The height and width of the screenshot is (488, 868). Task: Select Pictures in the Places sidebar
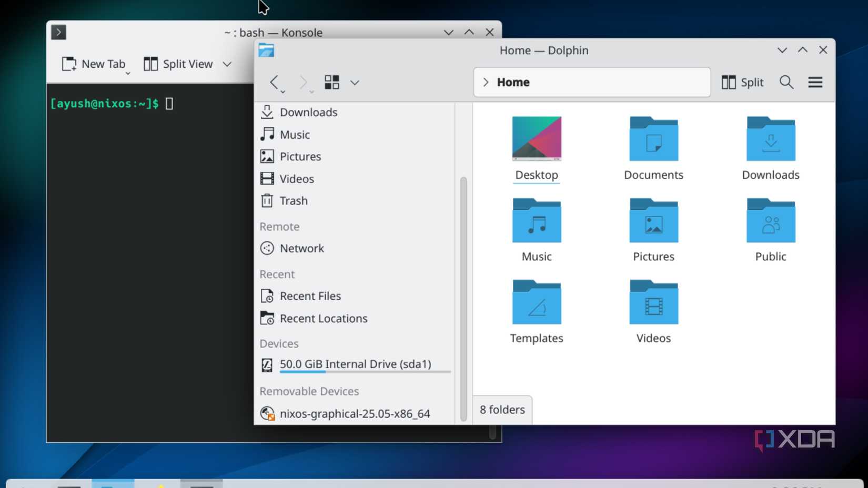pos(355,157)
